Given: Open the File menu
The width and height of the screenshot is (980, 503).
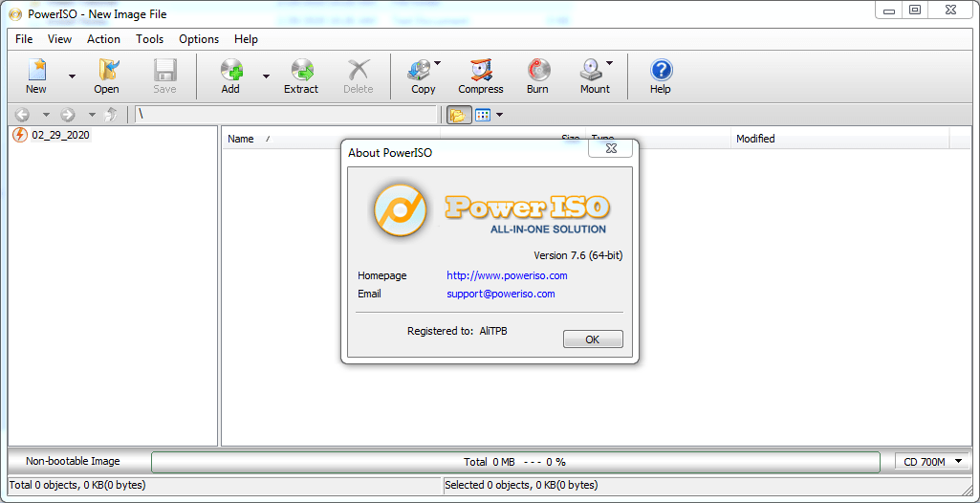Looking at the screenshot, I should pyautogui.click(x=24, y=39).
